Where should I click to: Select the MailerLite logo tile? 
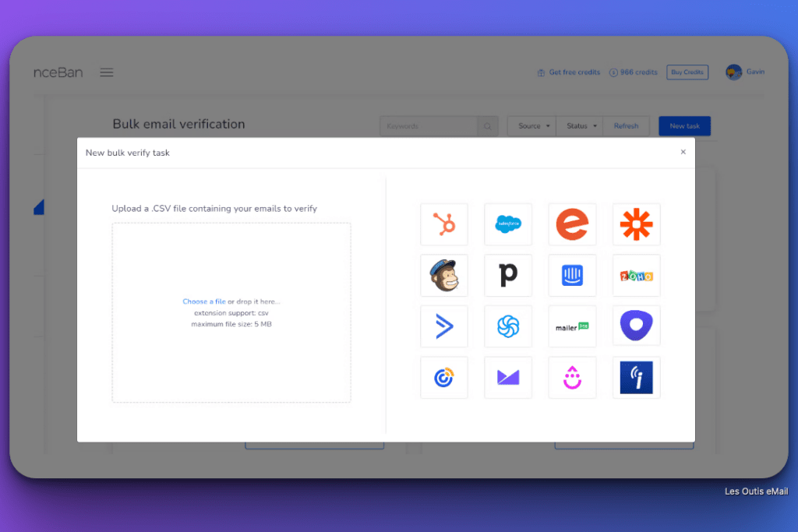[x=572, y=326]
